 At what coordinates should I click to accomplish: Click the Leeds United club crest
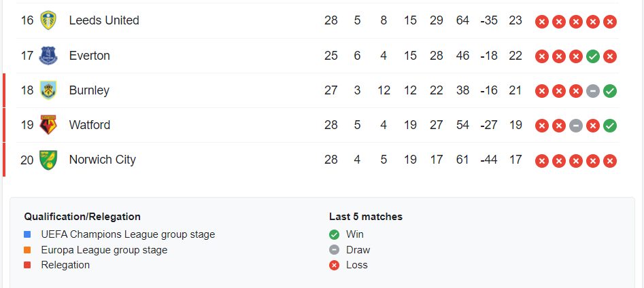48,20
